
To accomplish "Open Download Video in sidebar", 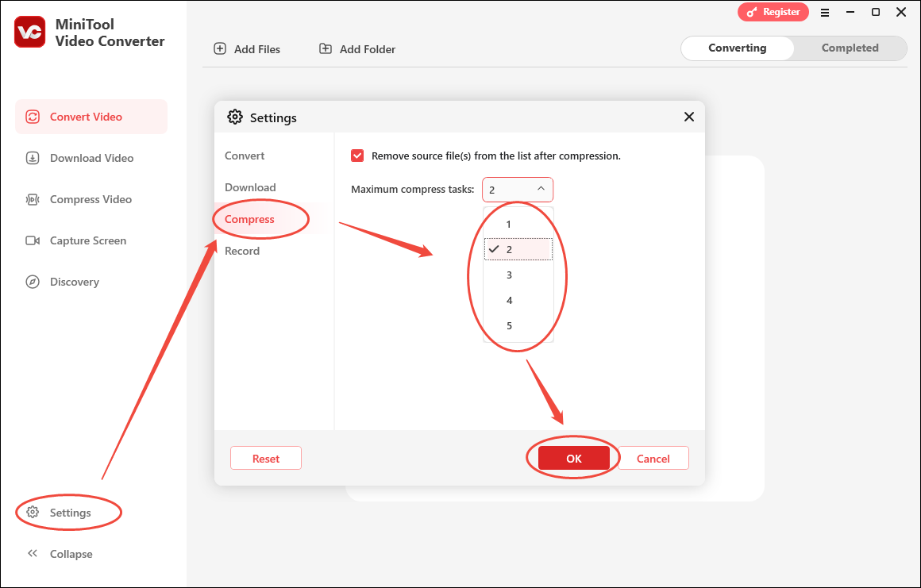I will [91, 158].
